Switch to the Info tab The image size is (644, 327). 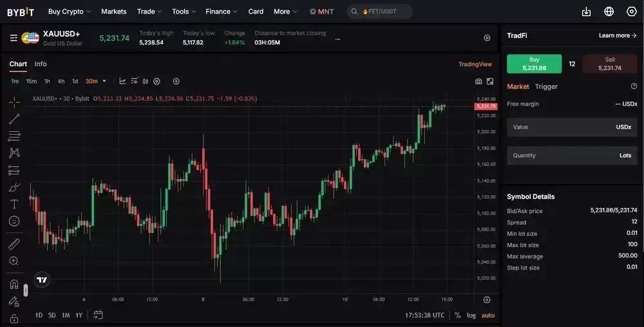(40, 64)
